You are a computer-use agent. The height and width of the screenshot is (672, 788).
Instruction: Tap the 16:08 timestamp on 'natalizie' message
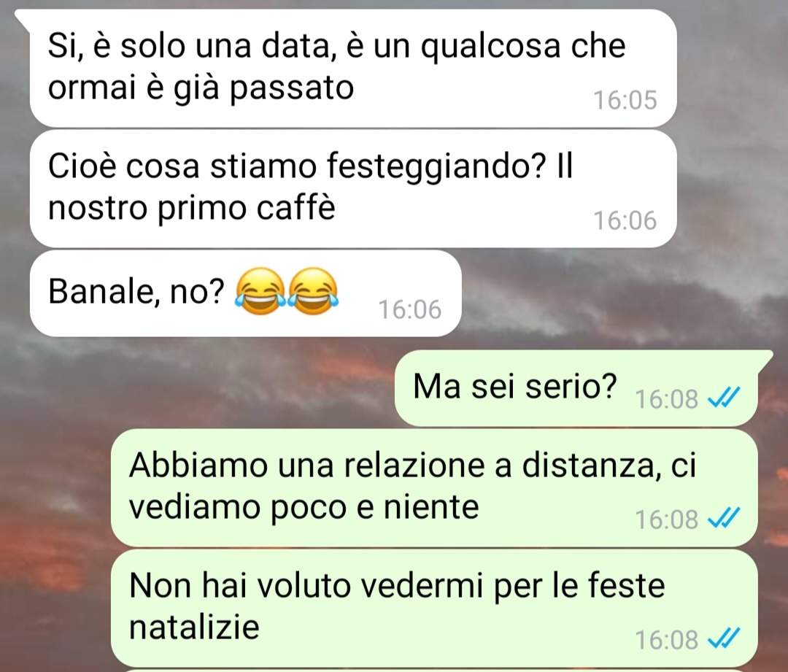[666, 641]
